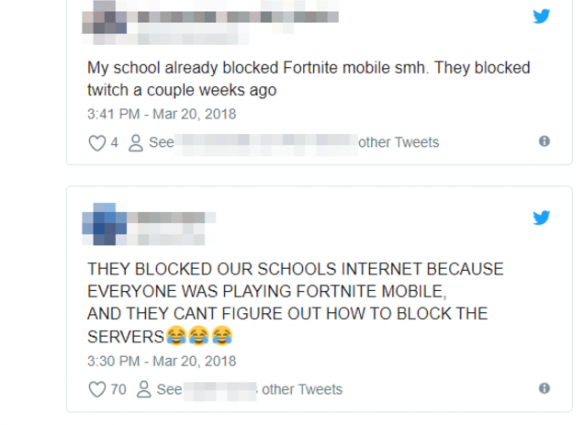Click the Twitter bird icon on second tweet
This screenshot has height=425, width=584.
[541, 218]
